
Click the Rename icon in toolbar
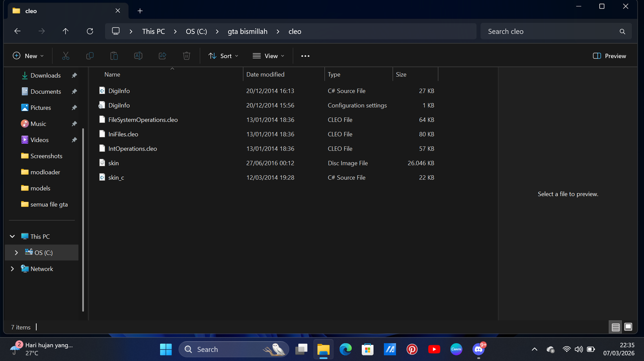click(138, 56)
